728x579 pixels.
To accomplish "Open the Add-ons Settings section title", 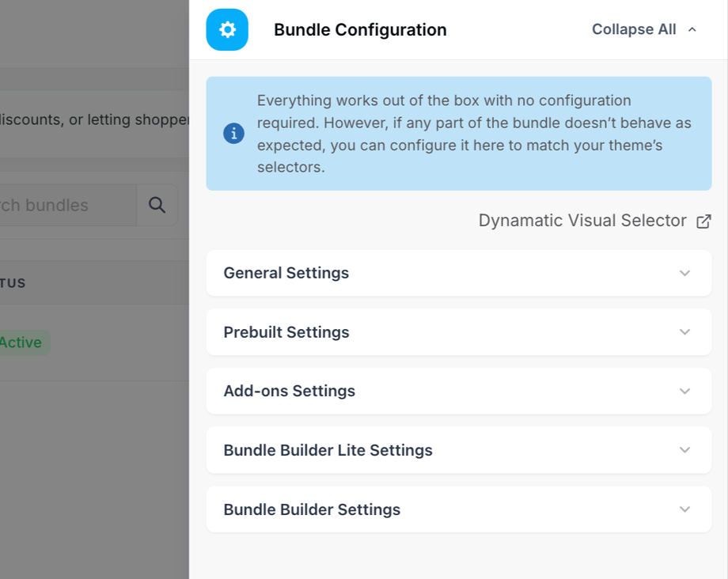I will 290,391.
